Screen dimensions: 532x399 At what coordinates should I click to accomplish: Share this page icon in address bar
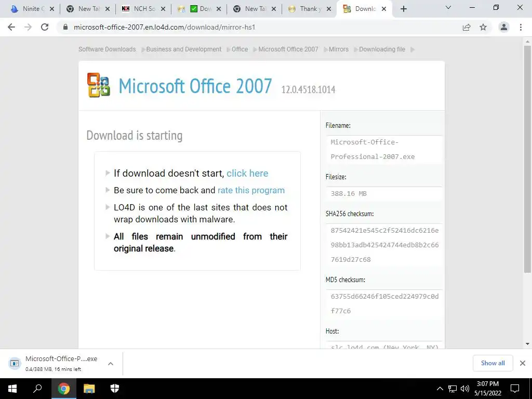(x=467, y=27)
